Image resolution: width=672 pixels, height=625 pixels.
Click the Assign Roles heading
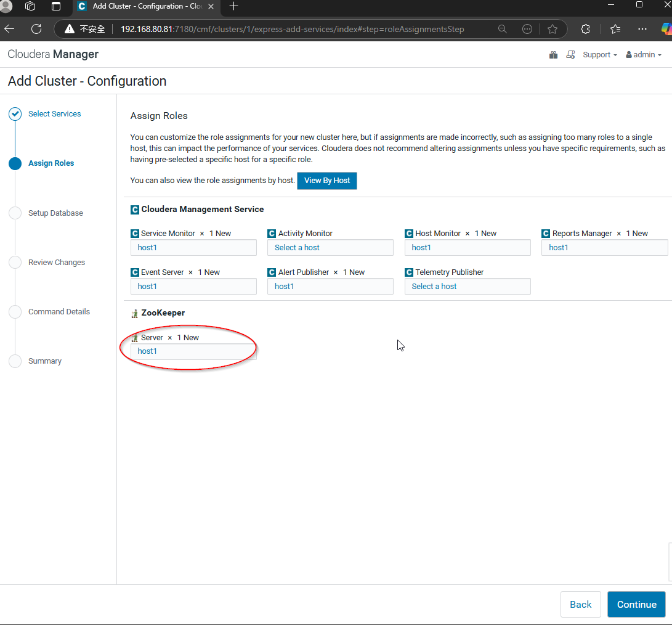(x=159, y=116)
